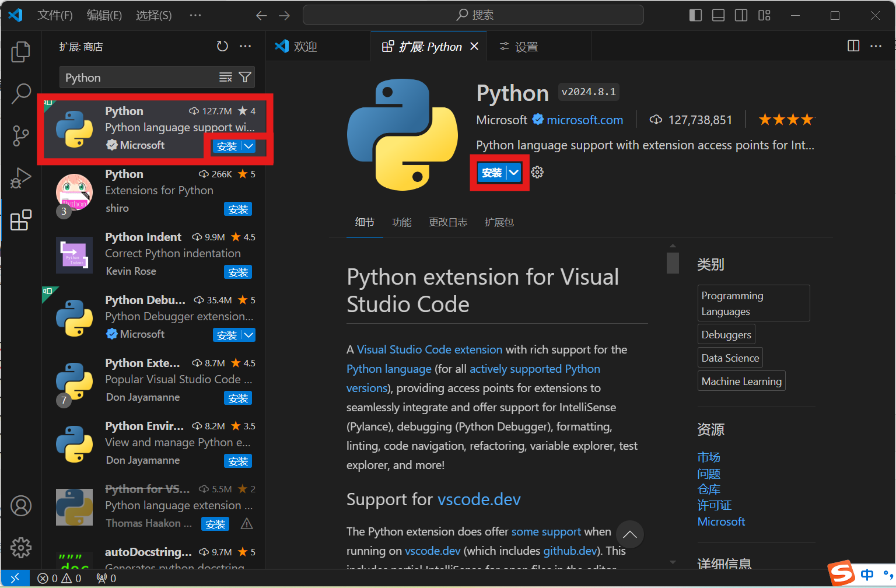Image resolution: width=896 pixels, height=588 pixels.
Task: Install Python extension from the details page
Action: point(492,173)
